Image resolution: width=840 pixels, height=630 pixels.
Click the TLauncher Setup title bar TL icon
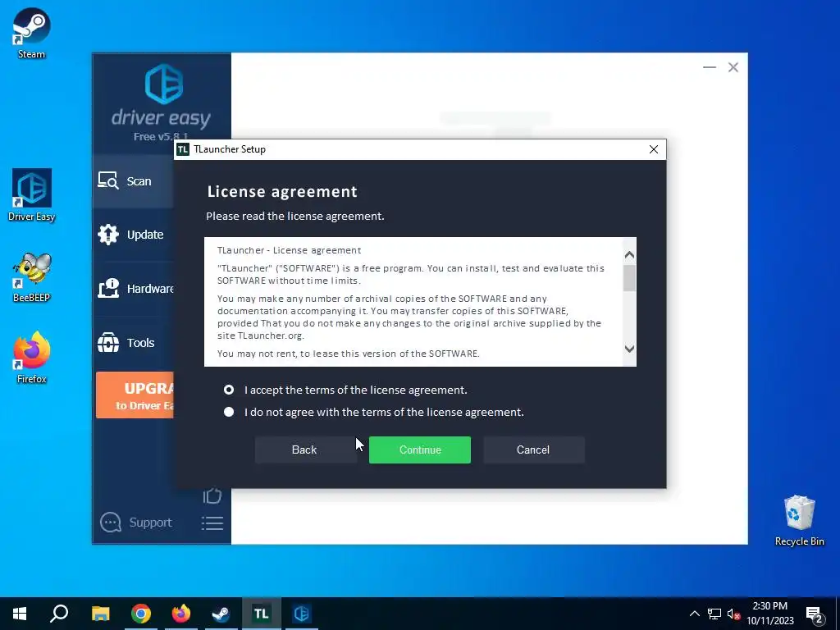coord(183,149)
